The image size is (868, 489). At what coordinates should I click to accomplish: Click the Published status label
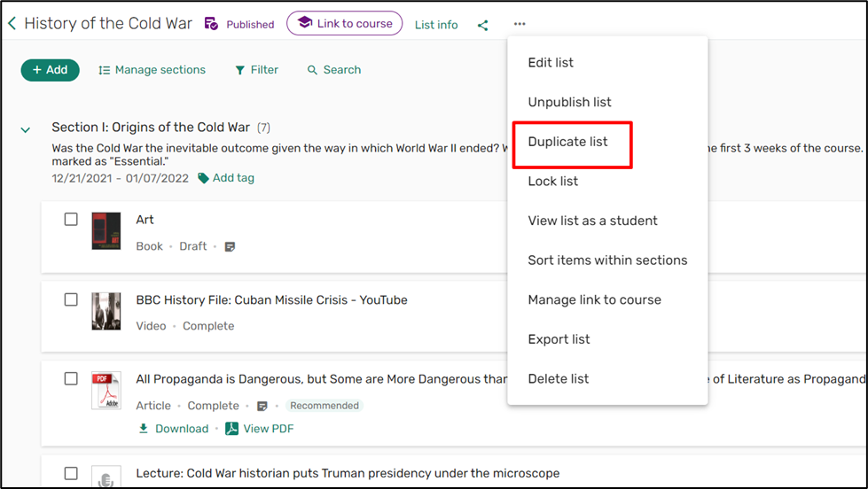pyautogui.click(x=250, y=24)
